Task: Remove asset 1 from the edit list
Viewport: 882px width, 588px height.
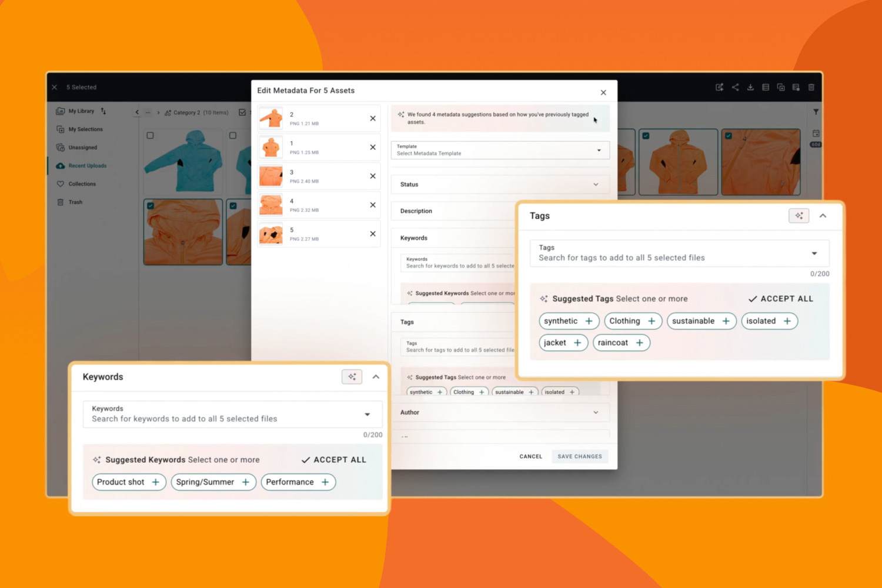Action: 373,147
